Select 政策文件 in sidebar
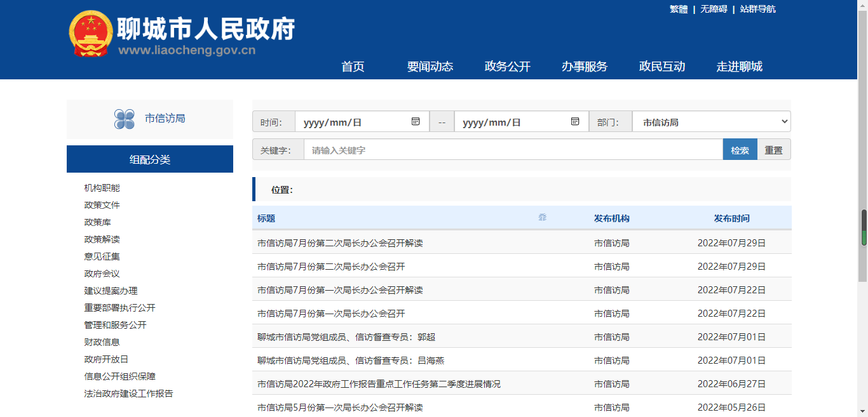868x417 pixels. click(x=102, y=205)
